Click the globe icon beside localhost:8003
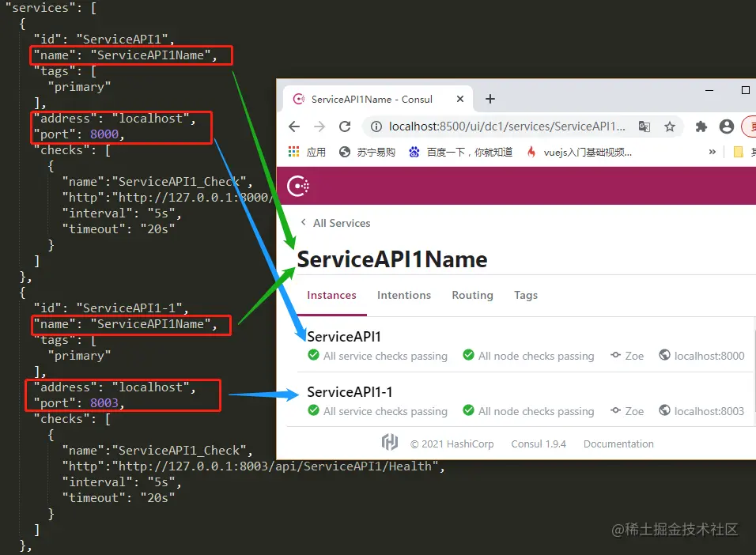Image resolution: width=756 pixels, height=555 pixels. (x=664, y=410)
